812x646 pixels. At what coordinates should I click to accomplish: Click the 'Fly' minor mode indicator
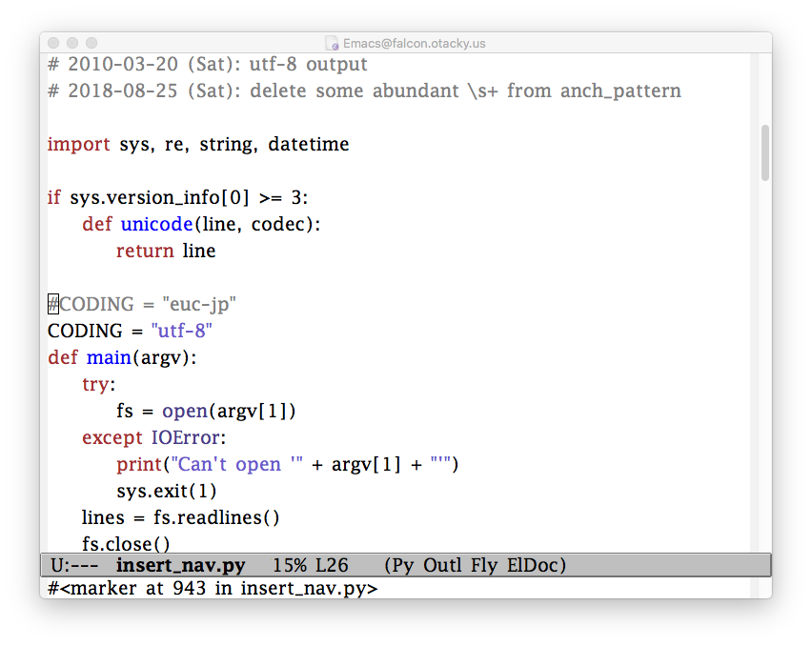click(x=484, y=566)
